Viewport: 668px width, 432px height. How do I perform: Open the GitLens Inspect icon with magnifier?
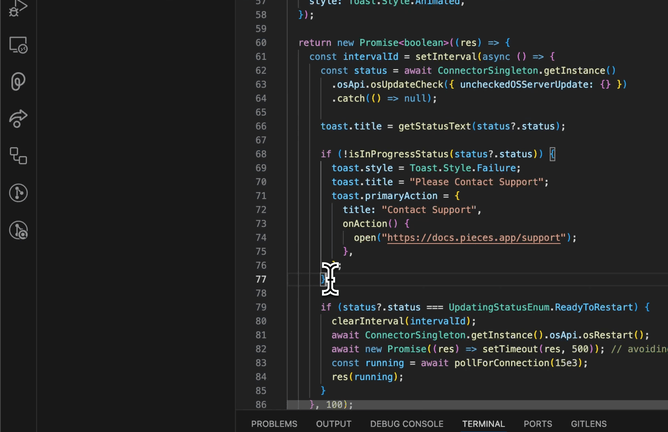pyautogui.click(x=18, y=230)
